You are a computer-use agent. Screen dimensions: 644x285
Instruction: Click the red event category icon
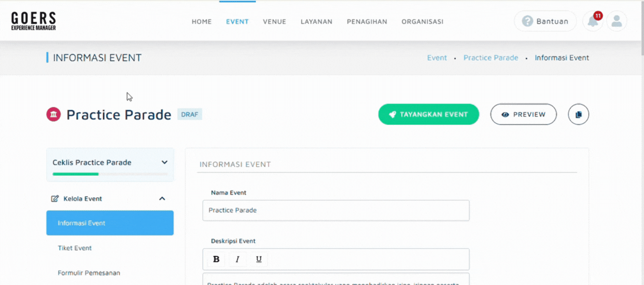tap(53, 114)
